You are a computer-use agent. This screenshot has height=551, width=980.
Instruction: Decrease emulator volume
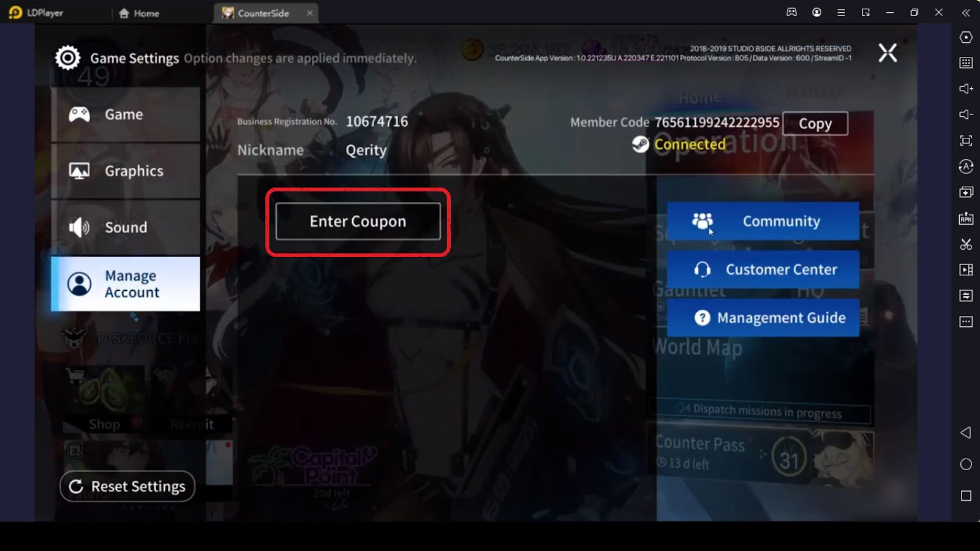[966, 114]
